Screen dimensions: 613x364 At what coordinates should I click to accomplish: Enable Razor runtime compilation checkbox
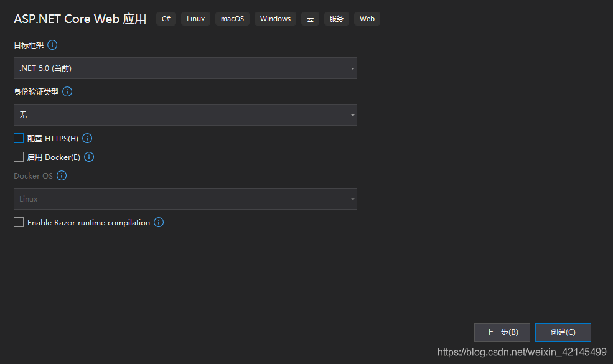pyautogui.click(x=18, y=222)
